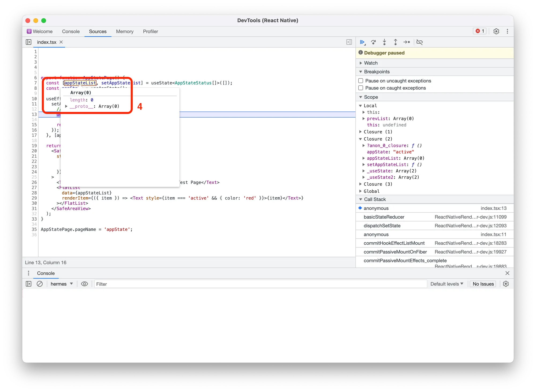The width and height of the screenshot is (536, 392).
Task: Click the No Issues button
Action: coord(483,284)
